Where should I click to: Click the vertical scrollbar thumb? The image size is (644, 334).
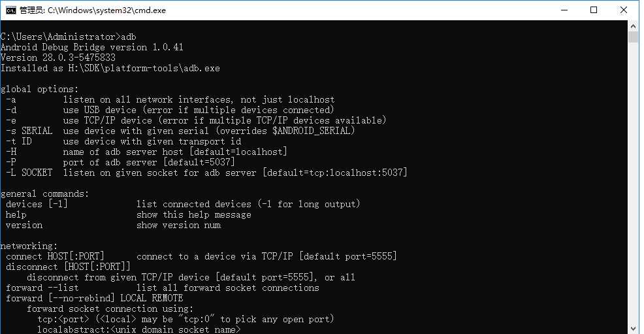pos(633,37)
